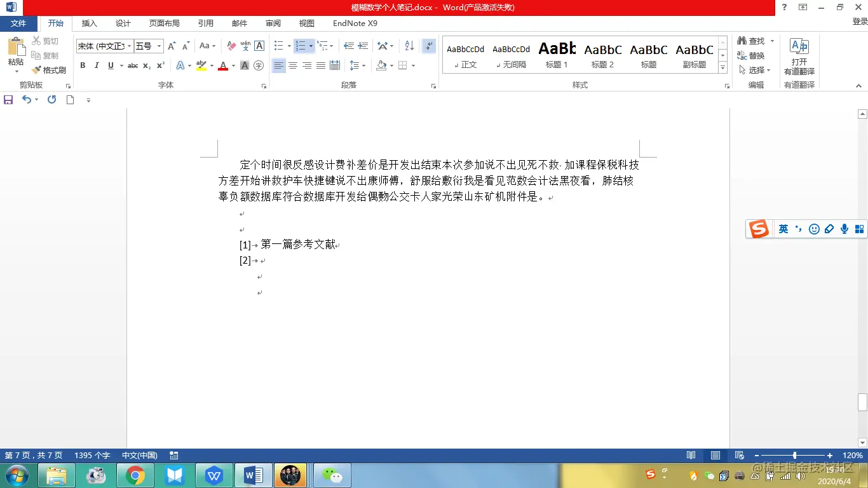This screenshot has width=868, height=488.
Task: Apply subscript formatting
Action: (x=147, y=65)
